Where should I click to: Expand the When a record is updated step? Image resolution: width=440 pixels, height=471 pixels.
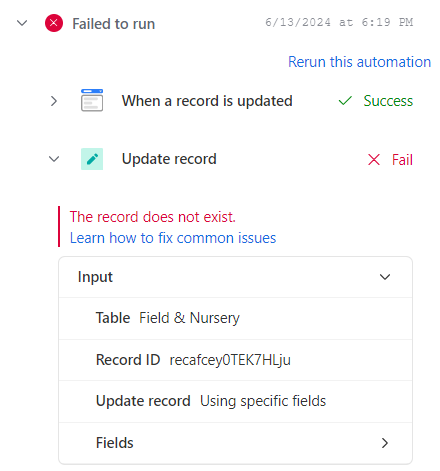[54, 101]
